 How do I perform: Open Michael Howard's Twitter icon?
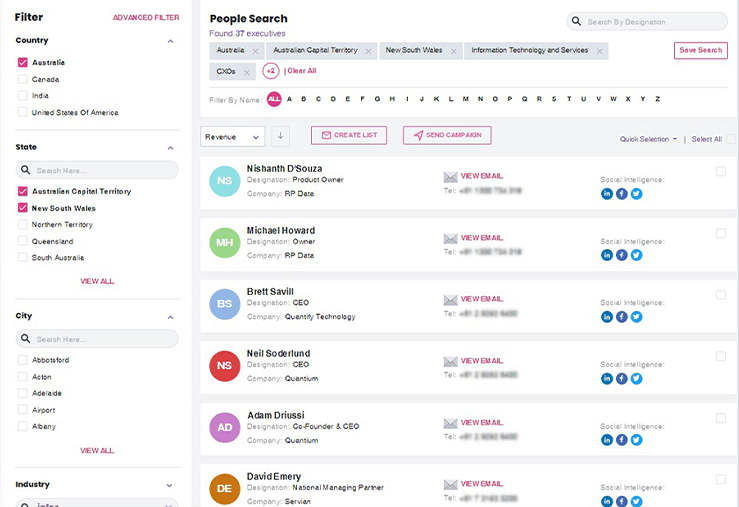pos(636,255)
